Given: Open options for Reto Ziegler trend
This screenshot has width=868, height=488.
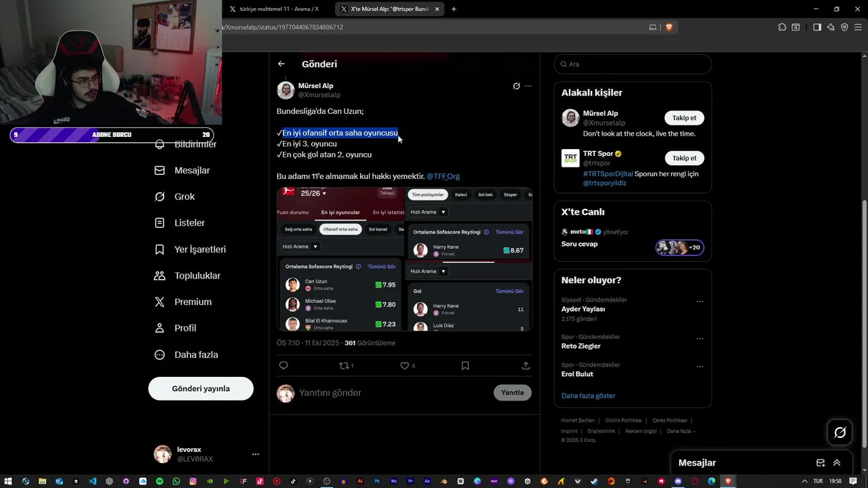Looking at the screenshot, I should pyautogui.click(x=700, y=339).
